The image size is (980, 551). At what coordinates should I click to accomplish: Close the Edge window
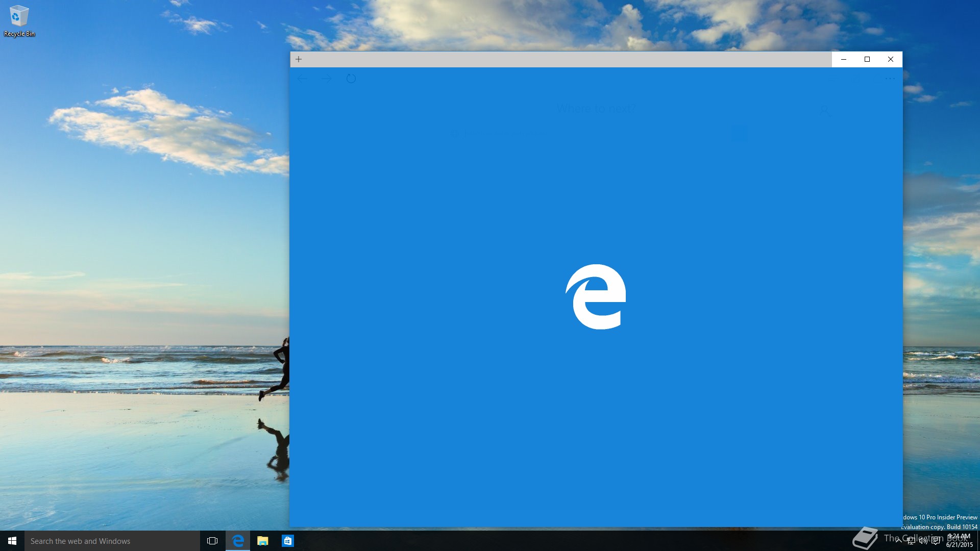(x=891, y=59)
